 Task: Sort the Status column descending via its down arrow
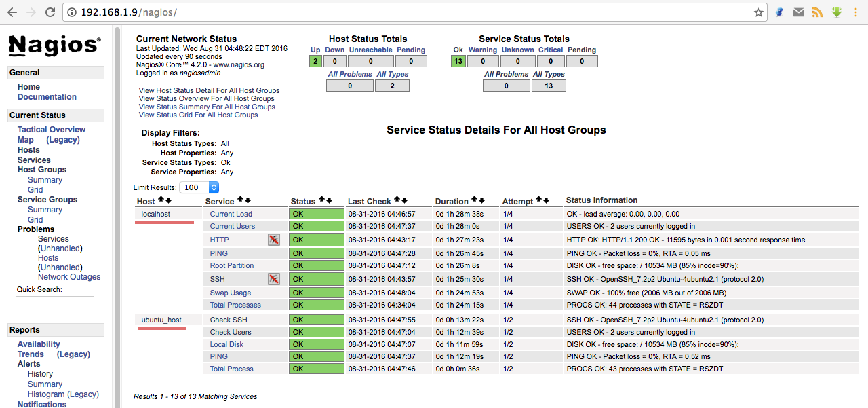(x=329, y=200)
